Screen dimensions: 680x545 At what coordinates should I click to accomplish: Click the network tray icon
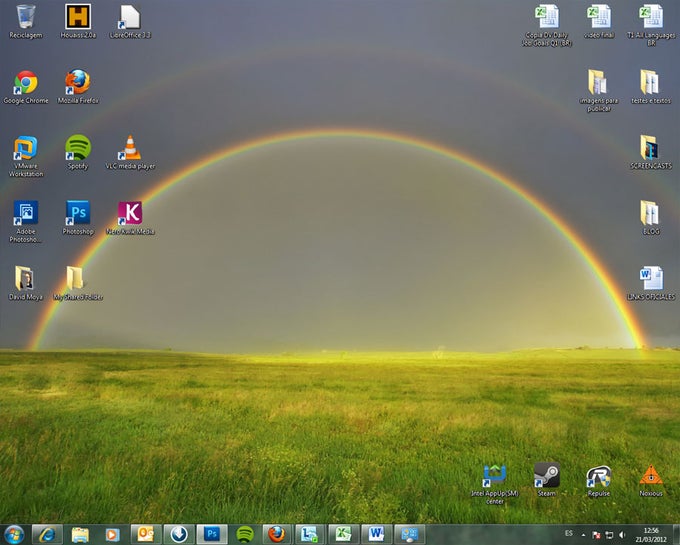pos(609,535)
